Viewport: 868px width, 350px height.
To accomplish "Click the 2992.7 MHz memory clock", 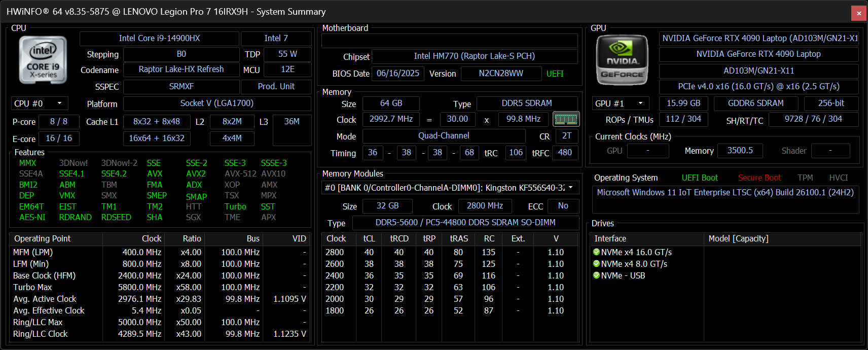I will pos(391,119).
